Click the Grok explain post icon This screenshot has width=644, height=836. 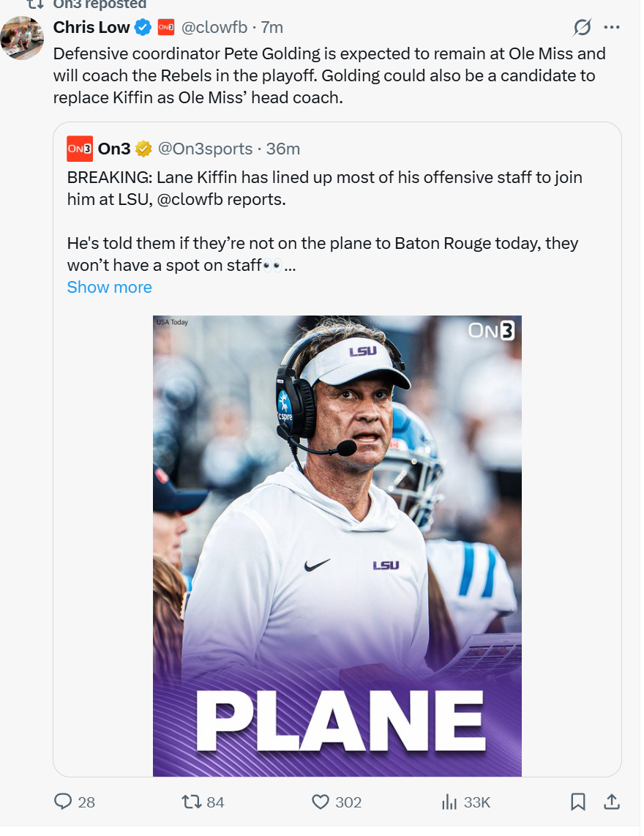tap(582, 28)
